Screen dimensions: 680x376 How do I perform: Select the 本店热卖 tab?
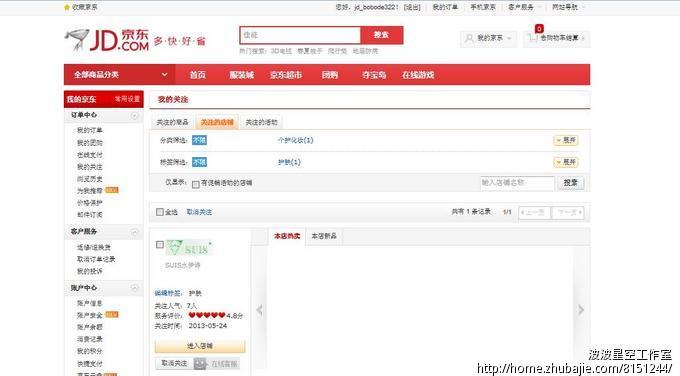click(x=287, y=236)
